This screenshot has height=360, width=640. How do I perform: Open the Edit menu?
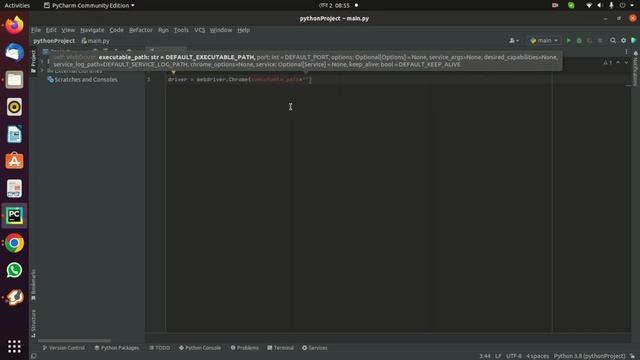pyautogui.click(x=51, y=30)
